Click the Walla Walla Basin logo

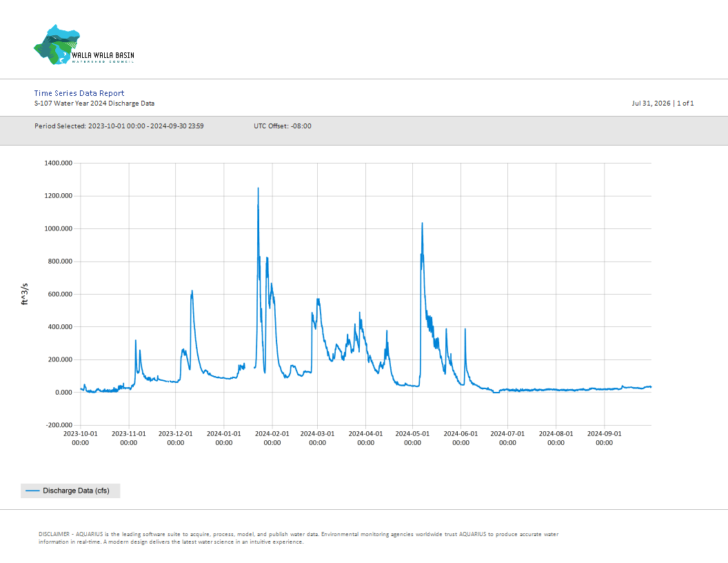[x=84, y=45]
